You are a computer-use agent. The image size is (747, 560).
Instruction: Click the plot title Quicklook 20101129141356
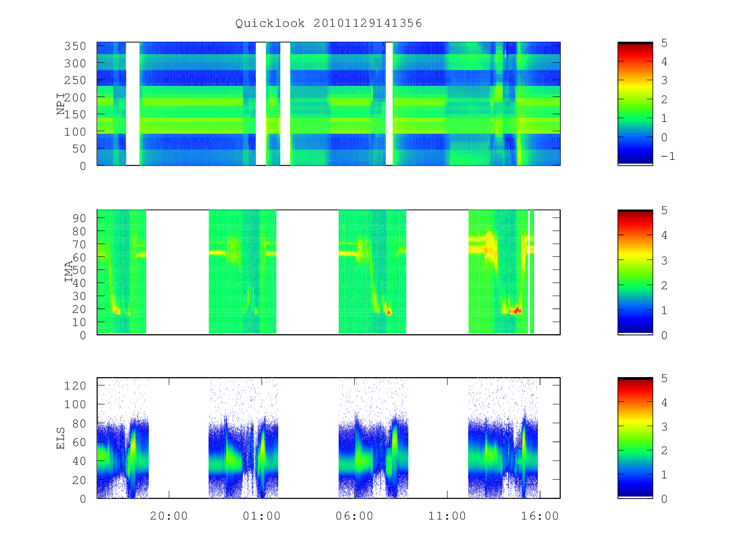(x=329, y=24)
